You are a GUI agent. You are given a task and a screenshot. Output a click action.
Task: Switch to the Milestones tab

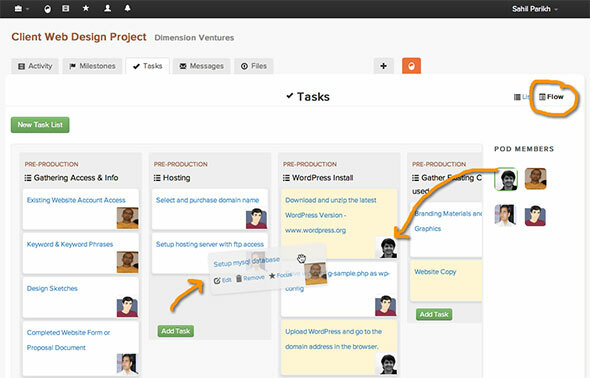[93, 66]
